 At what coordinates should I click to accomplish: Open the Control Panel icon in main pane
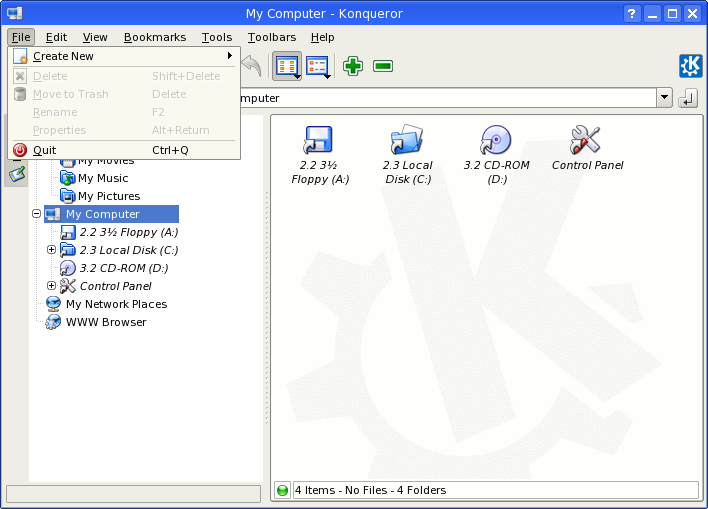(585, 140)
